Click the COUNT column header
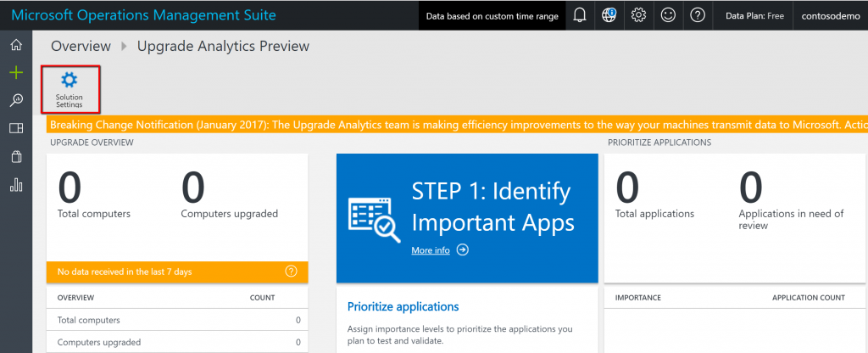The image size is (868, 353). tap(263, 298)
